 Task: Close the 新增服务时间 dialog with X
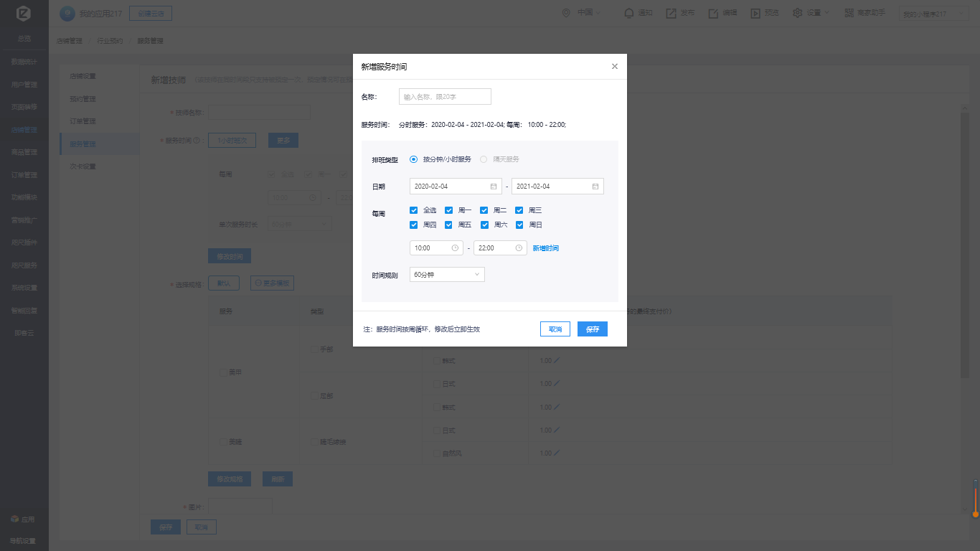(x=614, y=66)
